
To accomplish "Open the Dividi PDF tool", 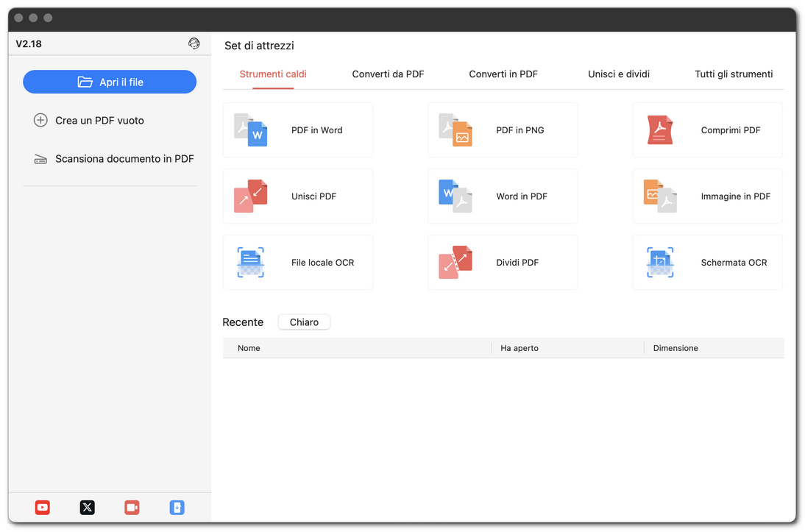I will 503,262.
